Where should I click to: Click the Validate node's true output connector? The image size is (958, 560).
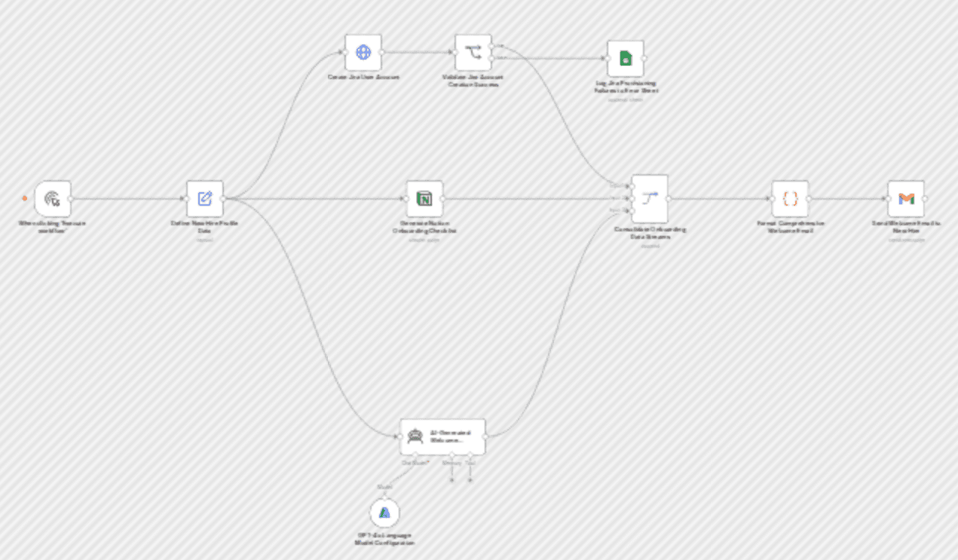(x=492, y=47)
